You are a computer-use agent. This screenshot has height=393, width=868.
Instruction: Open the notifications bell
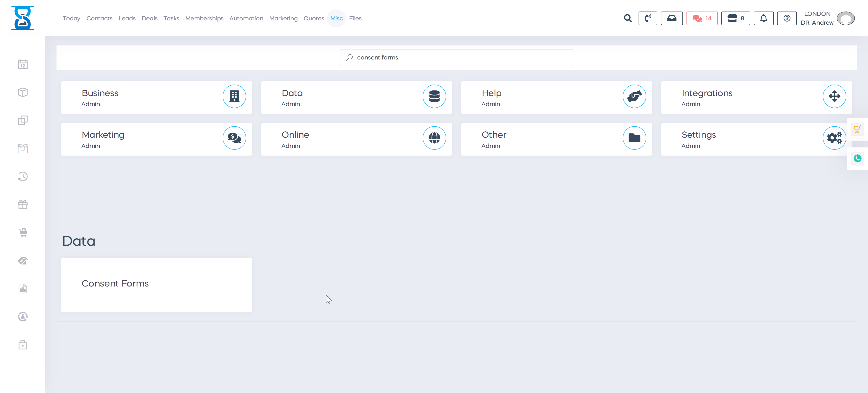(x=763, y=18)
